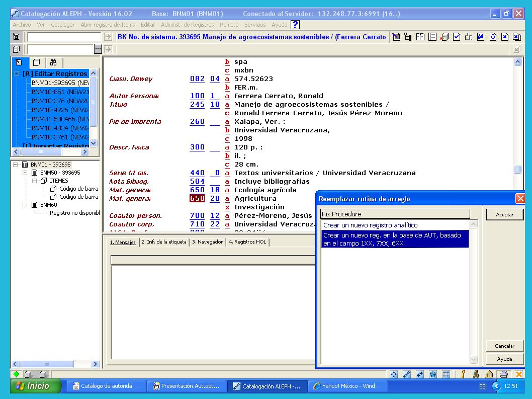Click the toolbar binoculars search-in-record icon
532x399 pixels.
(x=481, y=37)
